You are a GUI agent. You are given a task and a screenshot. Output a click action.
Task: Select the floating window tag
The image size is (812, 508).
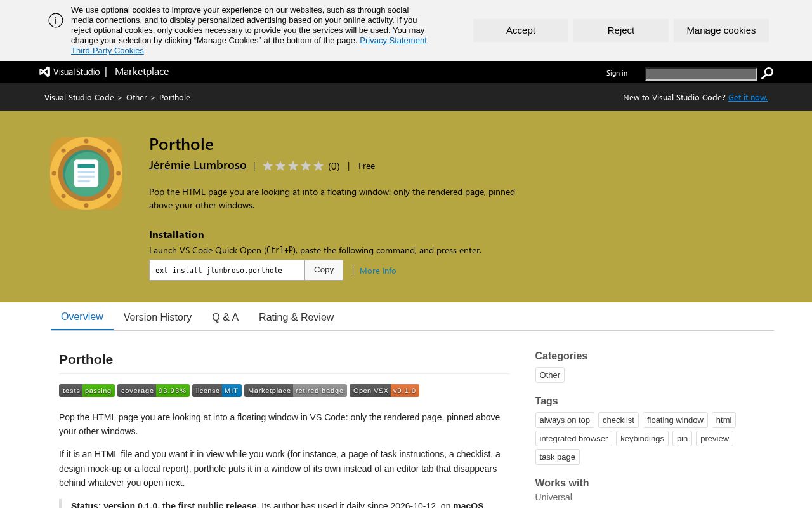click(675, 420)
